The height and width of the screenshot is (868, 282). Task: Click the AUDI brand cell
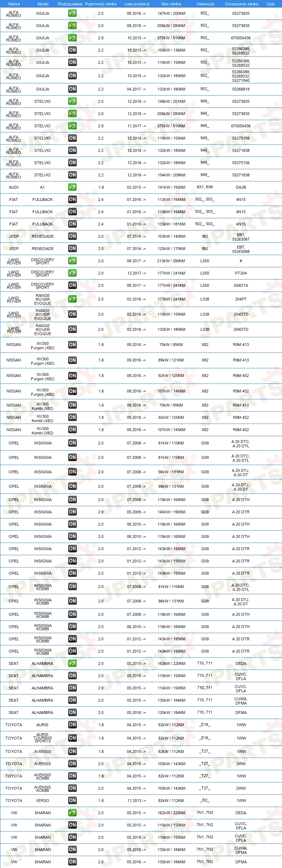point(14,187)
